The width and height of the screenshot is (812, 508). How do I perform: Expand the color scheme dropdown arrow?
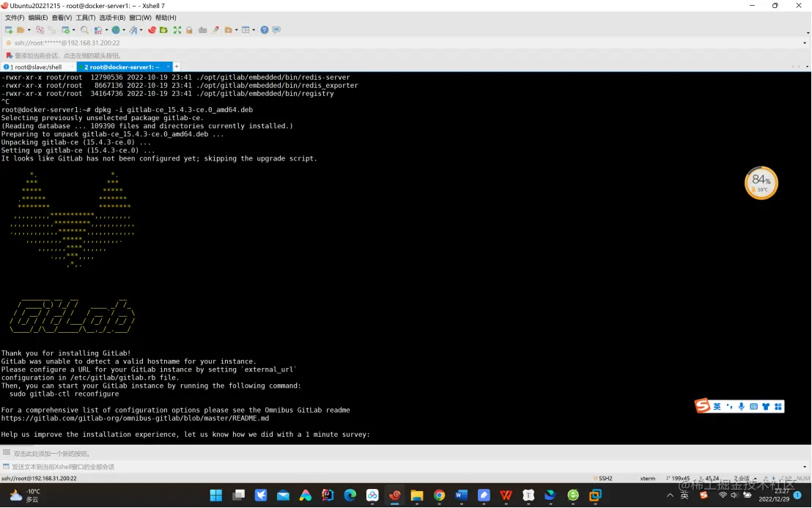pyautogui.click(x=106, y=30)
